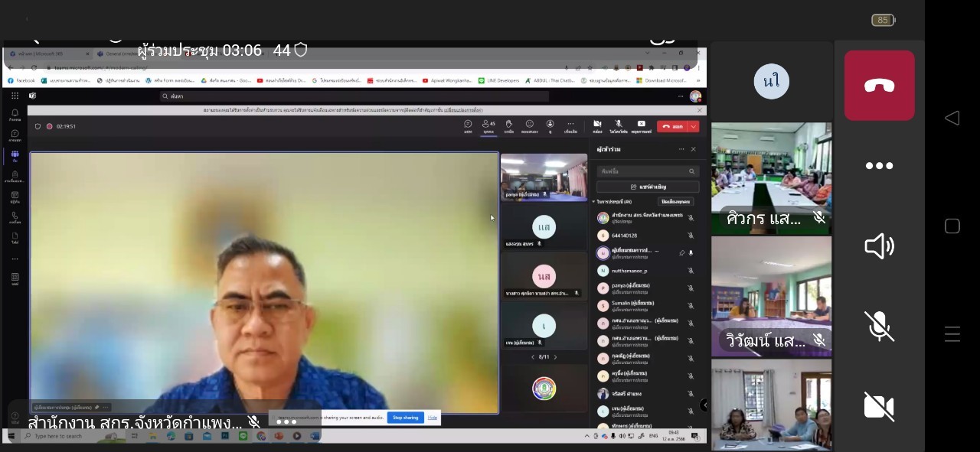980x452 pixels.
Task: Expand the leave options arrow next to the red button
Action: (694, 126)
